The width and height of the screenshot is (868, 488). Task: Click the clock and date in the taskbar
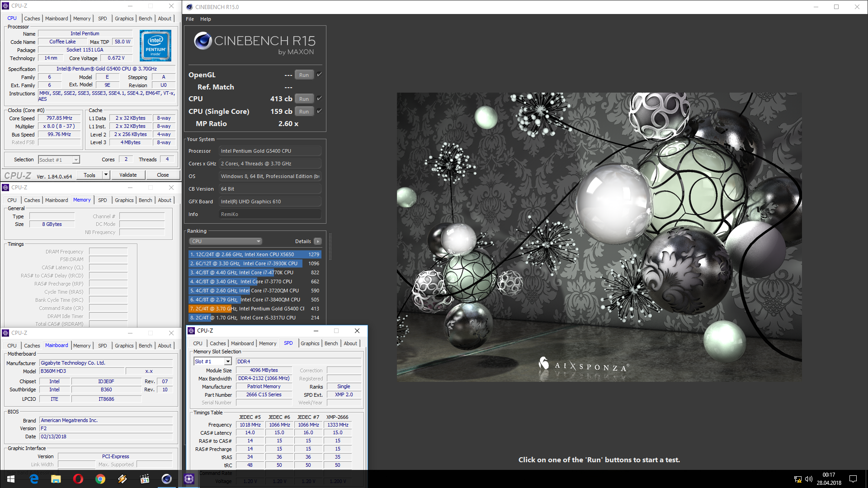829,479
